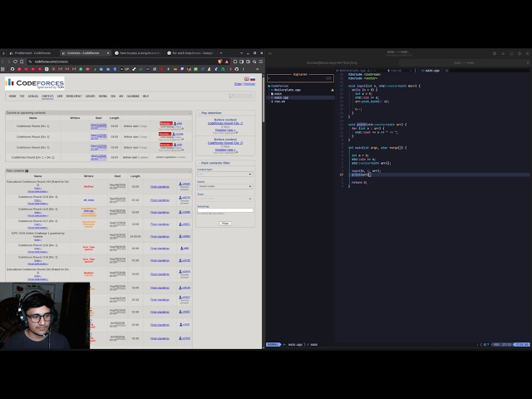Click the Enter login link
Viewport: 532px width, 399px height.
click(x=239, y=84)
